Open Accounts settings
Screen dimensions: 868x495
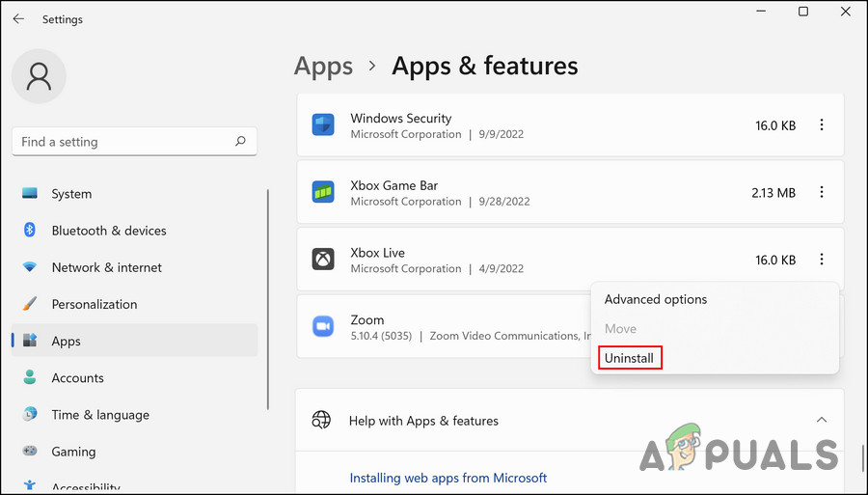tap(134, 377)
